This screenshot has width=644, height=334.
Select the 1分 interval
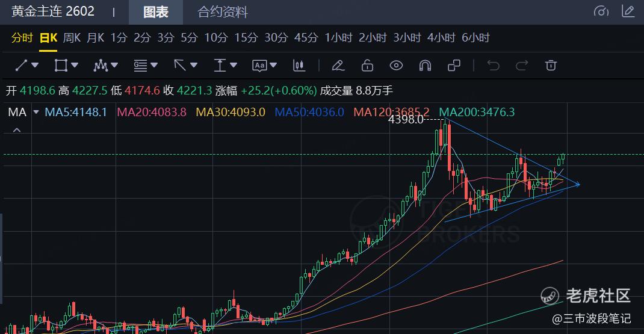click(119, 38)
